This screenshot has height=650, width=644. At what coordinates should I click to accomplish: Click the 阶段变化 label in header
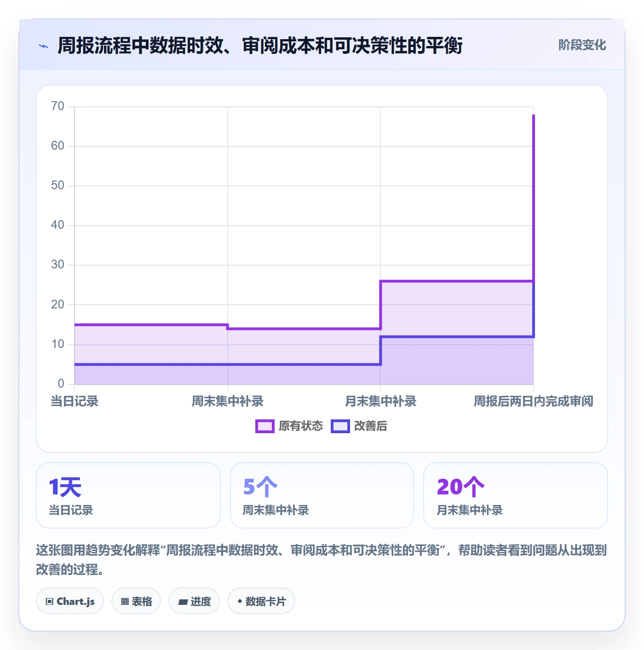(x=582, y=45)
